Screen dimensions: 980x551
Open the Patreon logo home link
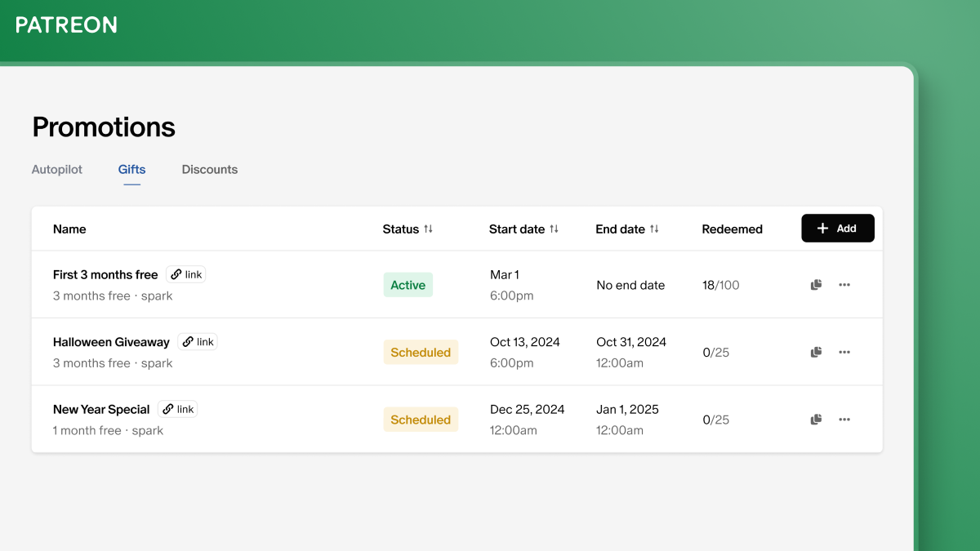[x=66, y=25]
